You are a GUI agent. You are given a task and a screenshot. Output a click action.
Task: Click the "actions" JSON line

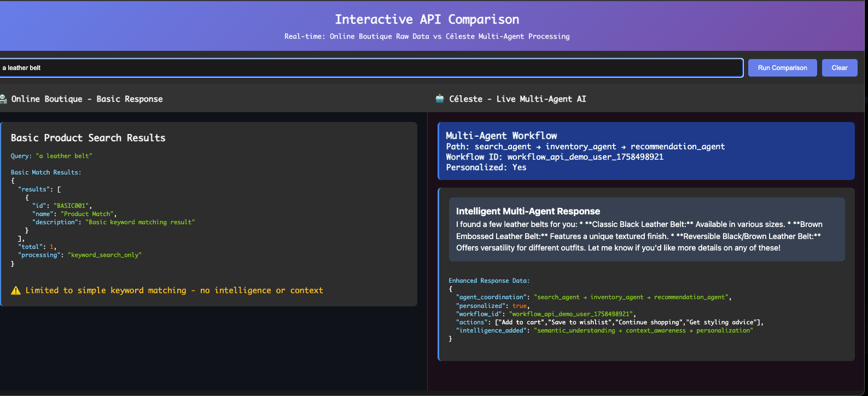click(609, 322)
